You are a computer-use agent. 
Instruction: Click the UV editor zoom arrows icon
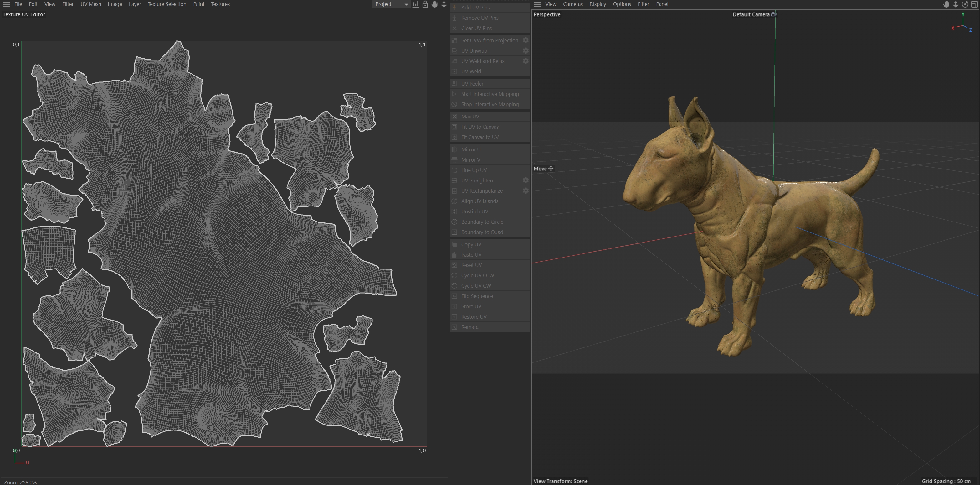(444, 4)
